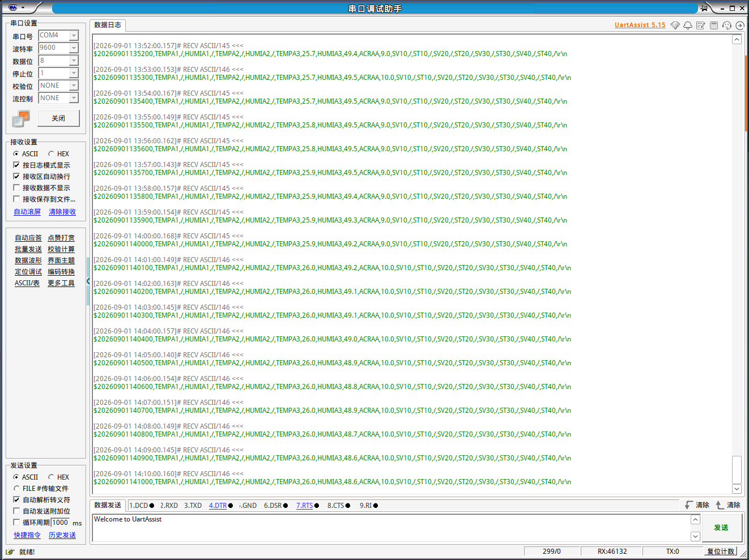Toggle the 自动解析转义符 checkbox
Viewport: 749px width, 560px height.
tap(16, 500)
